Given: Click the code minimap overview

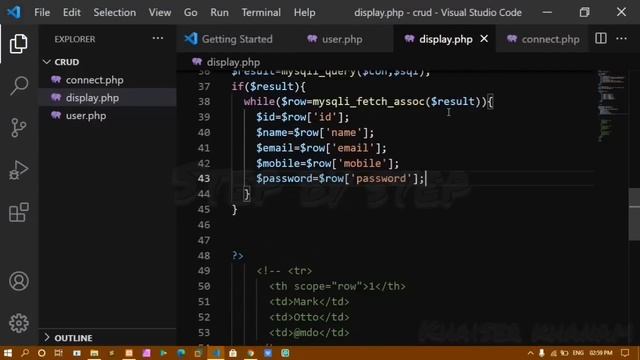Looking at the screenshot, I should tap(610, 106).
